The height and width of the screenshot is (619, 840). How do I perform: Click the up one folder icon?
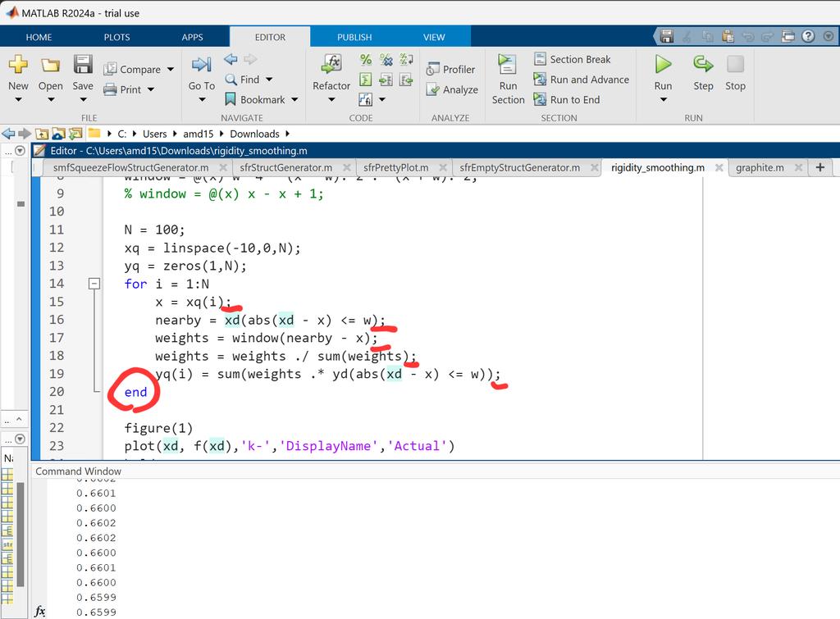coord(43,134)
